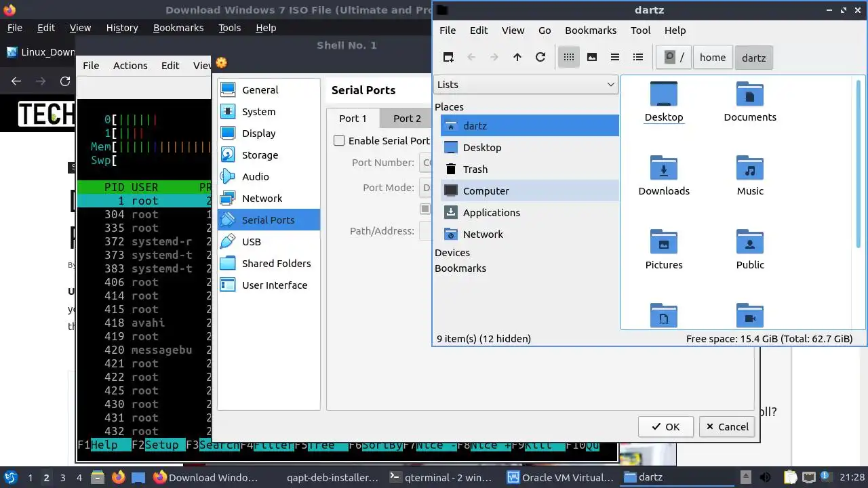
Task: Switch to Port 1 tab
Action: 353,118
